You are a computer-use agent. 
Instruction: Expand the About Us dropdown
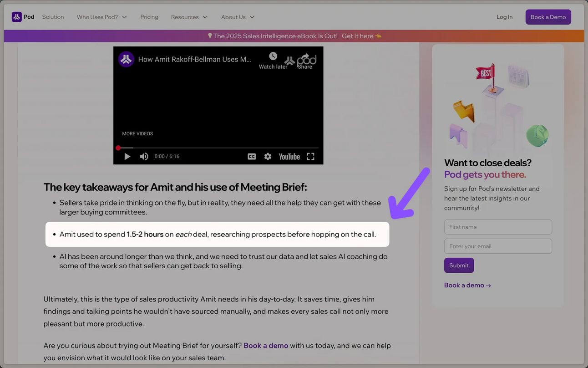click(x=238, y=17)
